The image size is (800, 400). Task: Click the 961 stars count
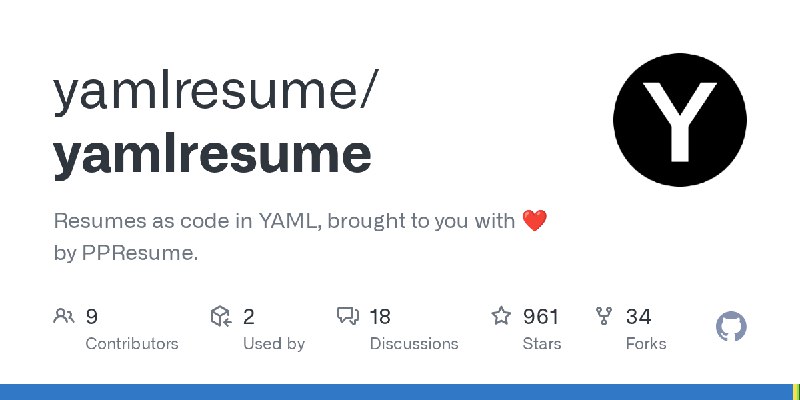click(x=541, y=317)
